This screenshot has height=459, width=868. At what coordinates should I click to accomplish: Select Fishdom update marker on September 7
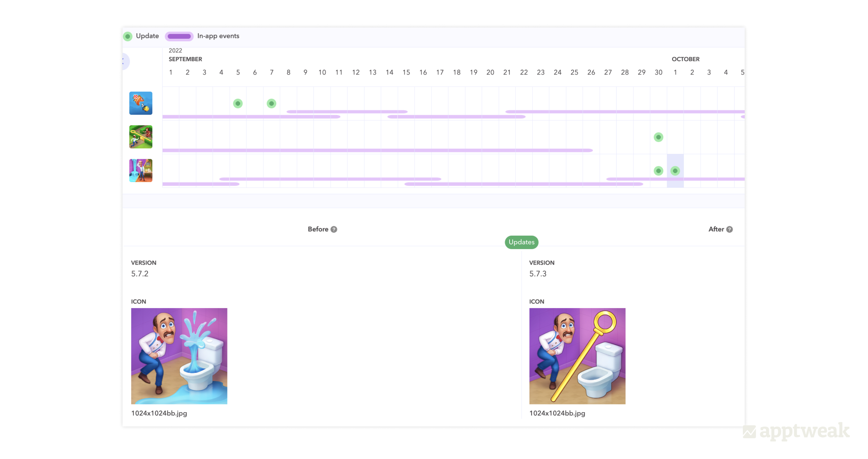[x=271, y=104]
